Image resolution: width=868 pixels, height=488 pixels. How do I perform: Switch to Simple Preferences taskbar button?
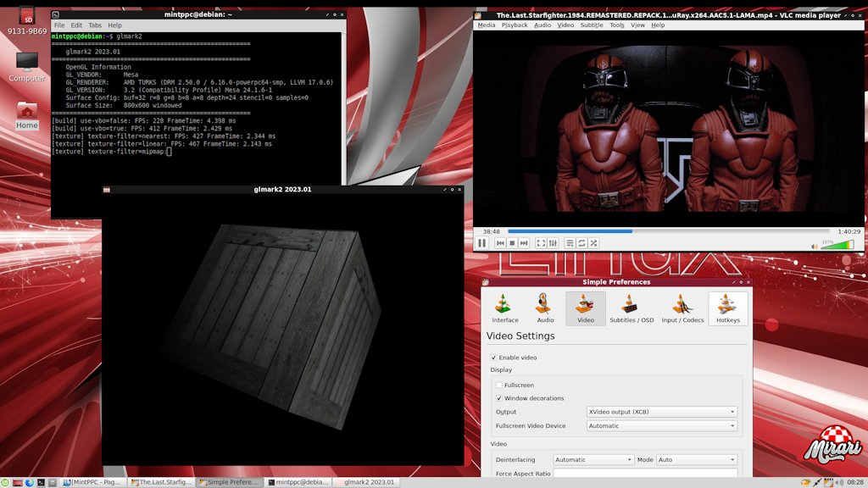229,482
